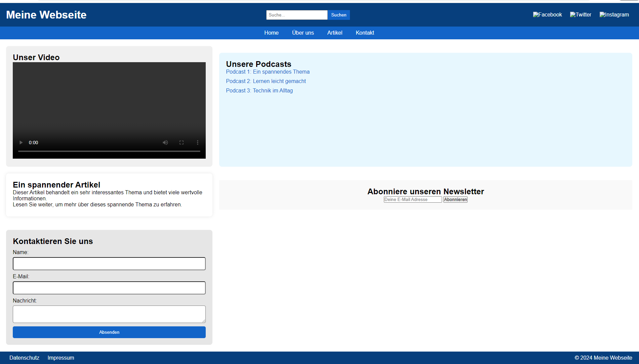Click the Abonnieren newsletter button
This screenshot has height=364, width=639.
tap(455, 200)
